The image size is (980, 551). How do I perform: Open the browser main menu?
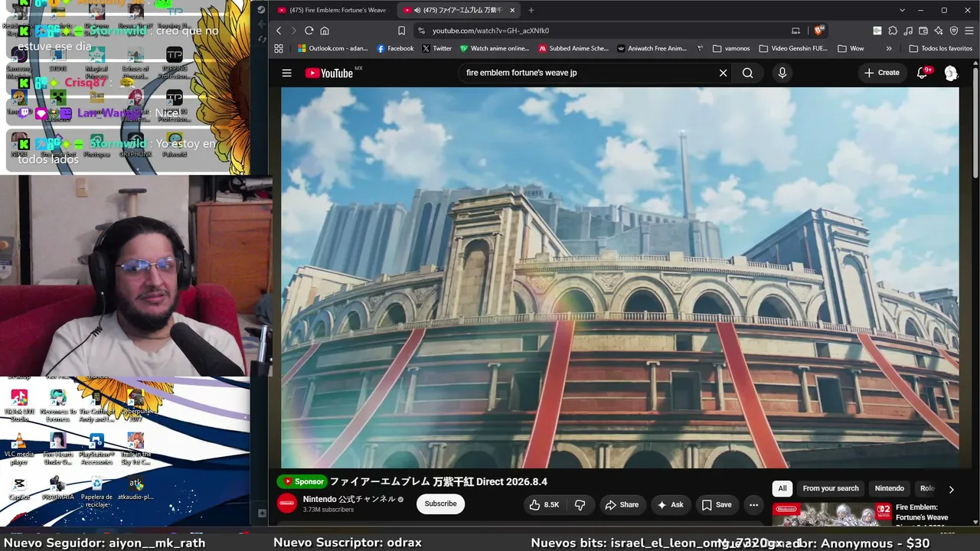point(969,31)
